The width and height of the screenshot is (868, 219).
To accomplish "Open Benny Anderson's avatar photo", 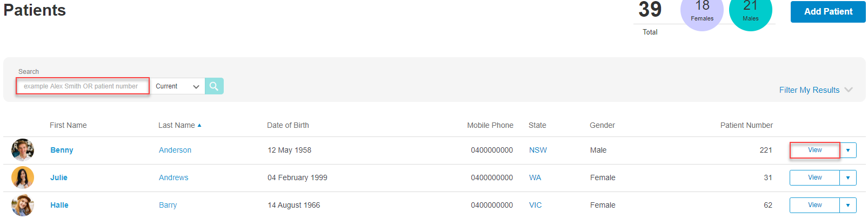I will point(23,150).
